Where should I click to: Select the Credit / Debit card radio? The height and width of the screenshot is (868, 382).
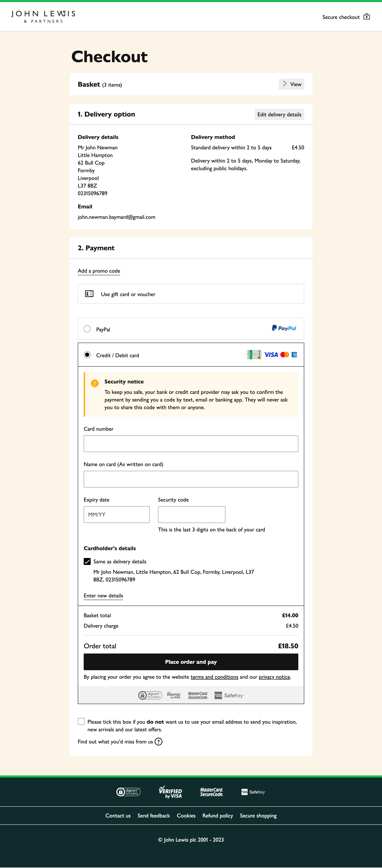pyautogui.click(x=87, y=355)
